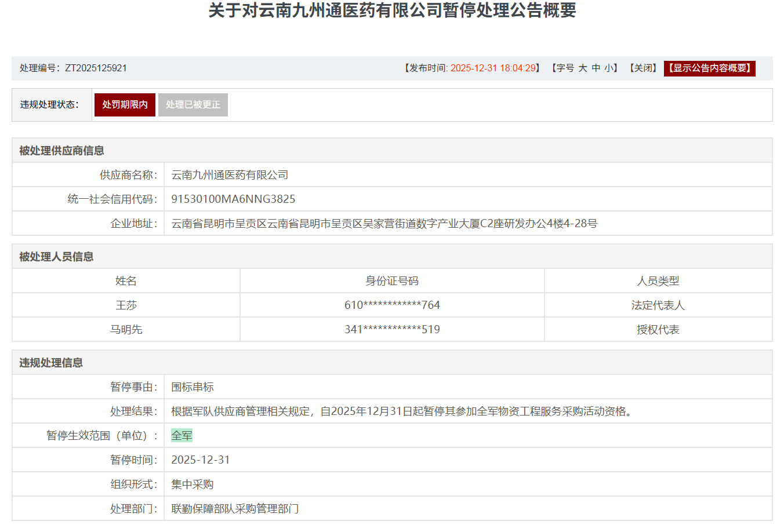Click the name 马明先 in personnel table
784x532 pixels.
[126, 330]
